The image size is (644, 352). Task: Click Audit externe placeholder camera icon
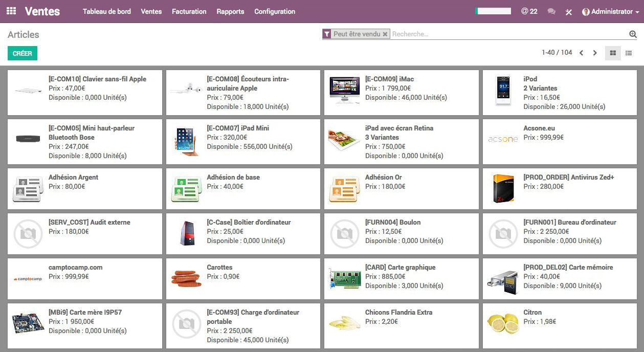(x=28, y=234)
